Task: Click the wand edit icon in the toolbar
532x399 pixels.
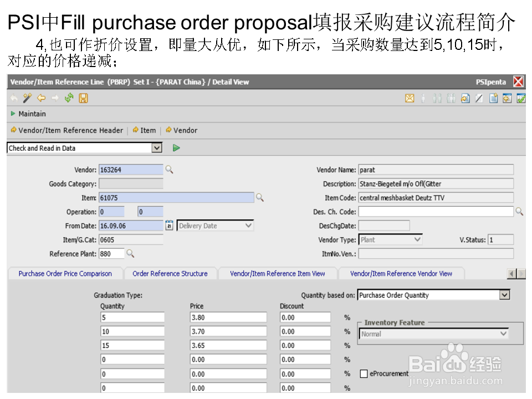Action: click(x=27, y=98)
